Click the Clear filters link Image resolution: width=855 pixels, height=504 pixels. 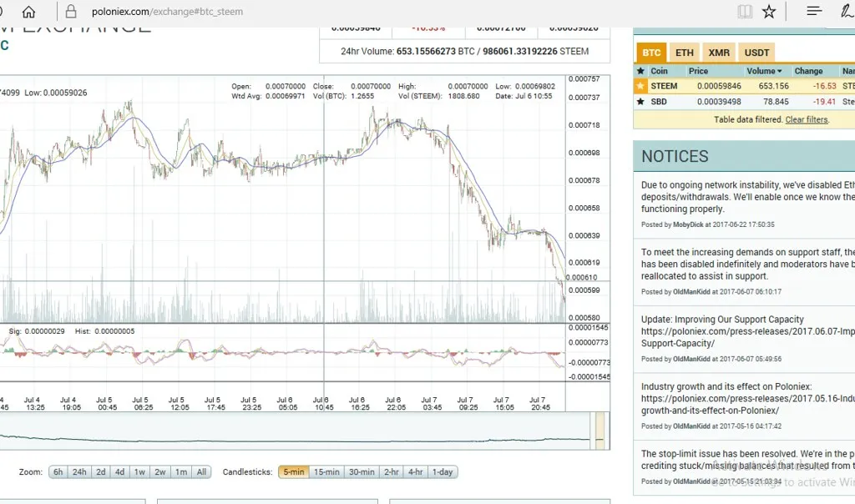point(807,120)
